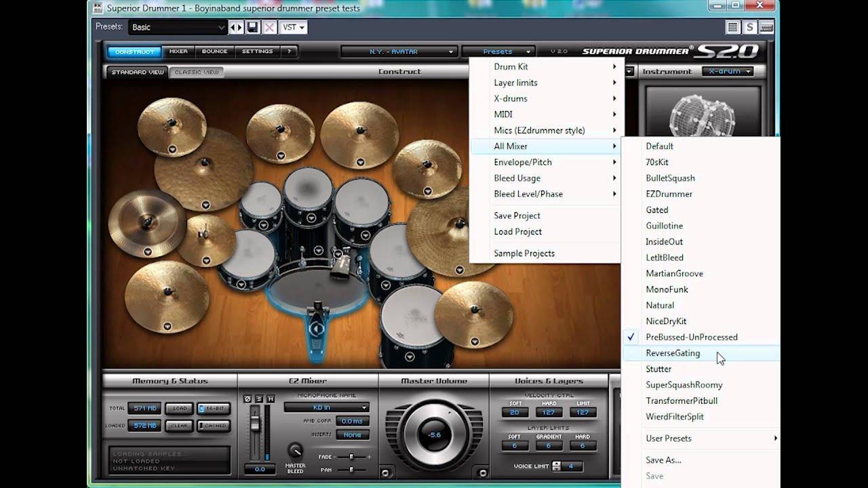Select the checked PreBussed-UnProcessed preset

pos(701,337)
